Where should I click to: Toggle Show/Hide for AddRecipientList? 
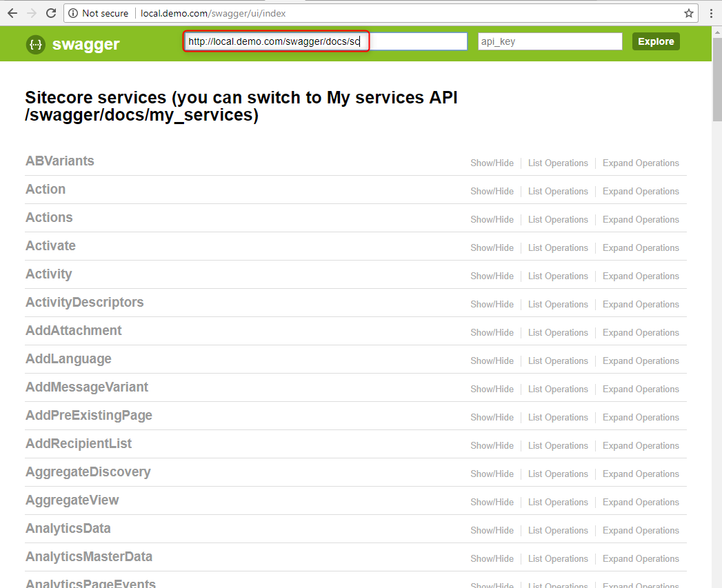coord(492,446)
